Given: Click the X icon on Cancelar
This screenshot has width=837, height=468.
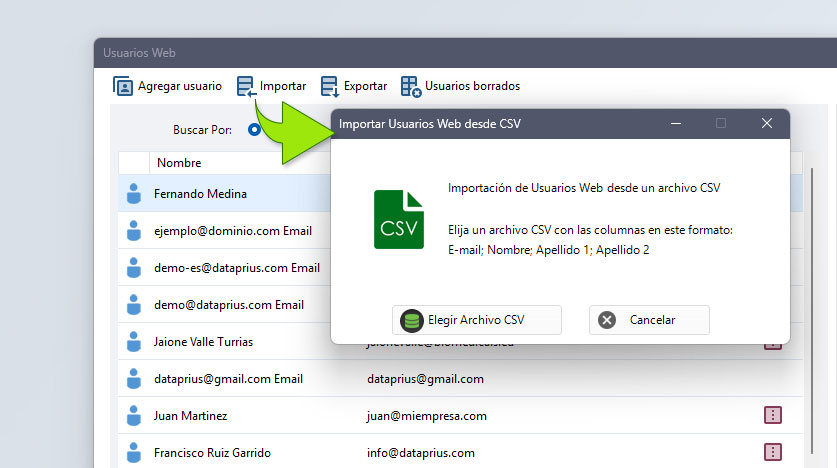Looking at the screenshot, I should pyautogui.click(x=607, y=320).
